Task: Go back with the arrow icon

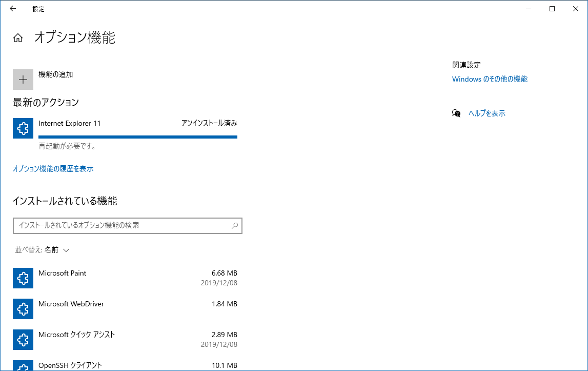Action: coord(13,9)
